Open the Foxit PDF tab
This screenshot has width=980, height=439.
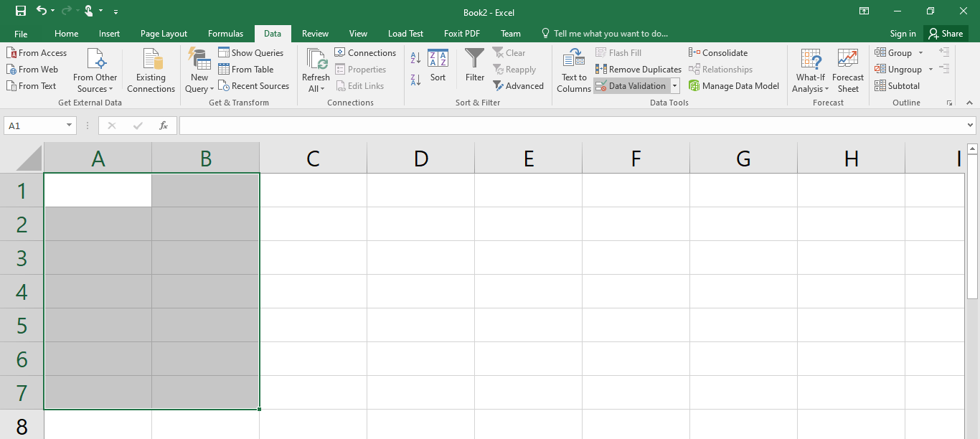coord(462,34)
